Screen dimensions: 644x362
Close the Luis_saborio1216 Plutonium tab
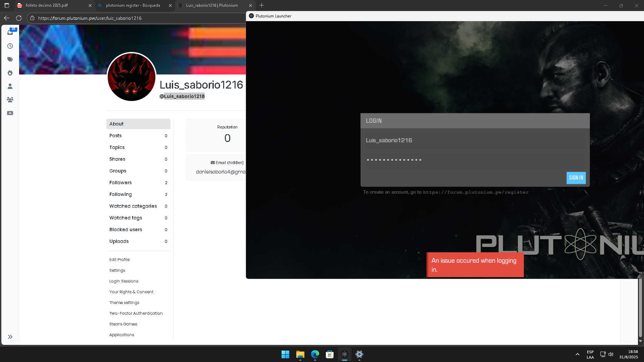point(250,5)
